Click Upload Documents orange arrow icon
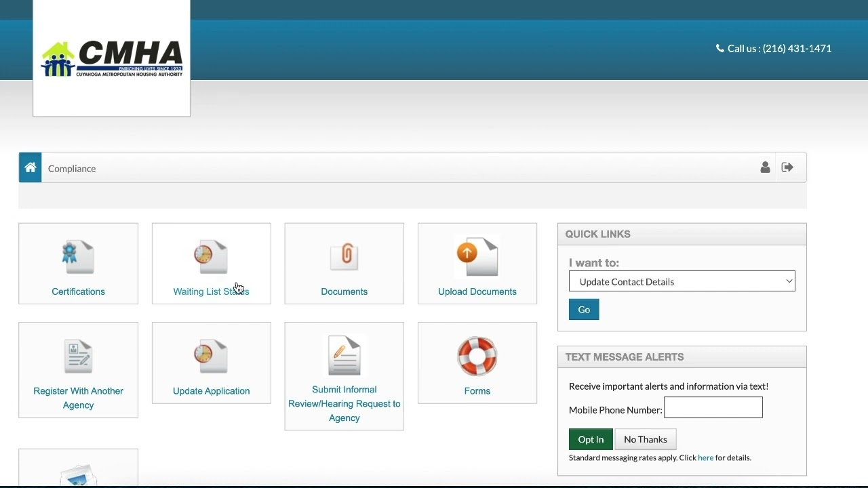This screenshot has height=488, width=868. [x=477, y=256]
